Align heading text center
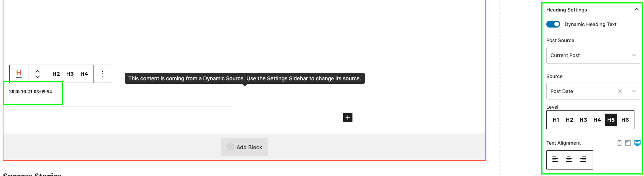 (569, 160)
